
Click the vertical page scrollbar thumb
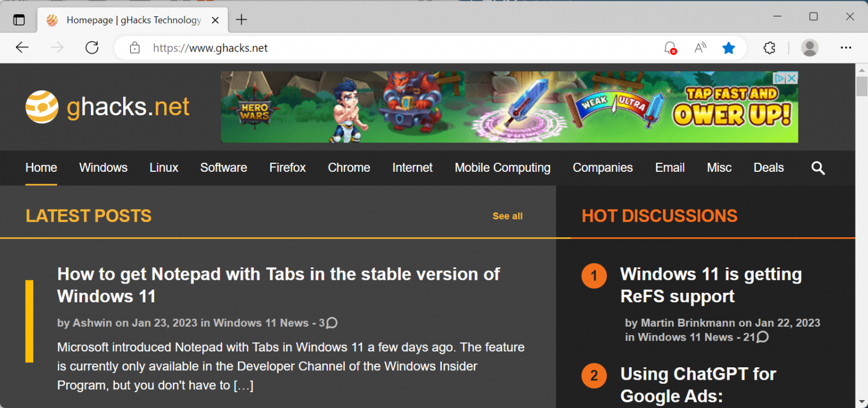point(861,86)
